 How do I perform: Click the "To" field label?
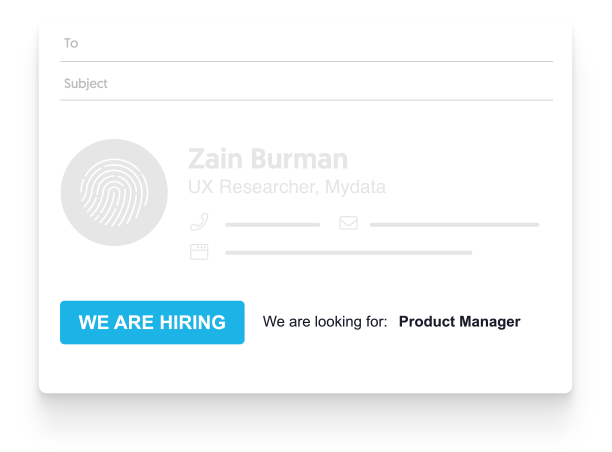tap(71, 44)
